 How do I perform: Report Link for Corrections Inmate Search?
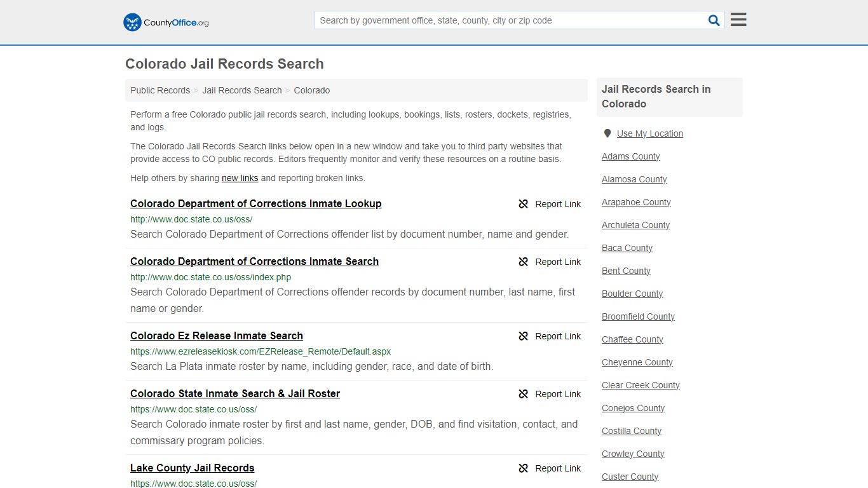(x=558, y=262)
